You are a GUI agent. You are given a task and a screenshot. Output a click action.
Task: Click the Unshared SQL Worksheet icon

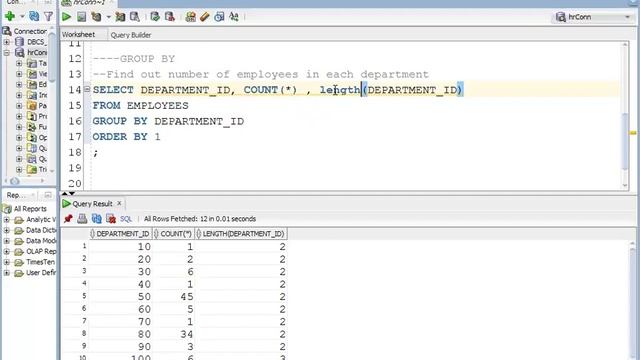(190, 17)
